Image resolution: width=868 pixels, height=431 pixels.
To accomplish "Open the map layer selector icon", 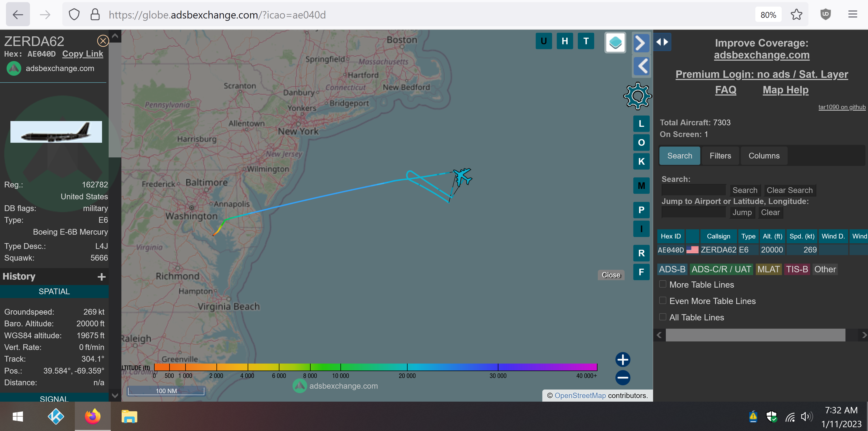I will (x=615, y=43).
